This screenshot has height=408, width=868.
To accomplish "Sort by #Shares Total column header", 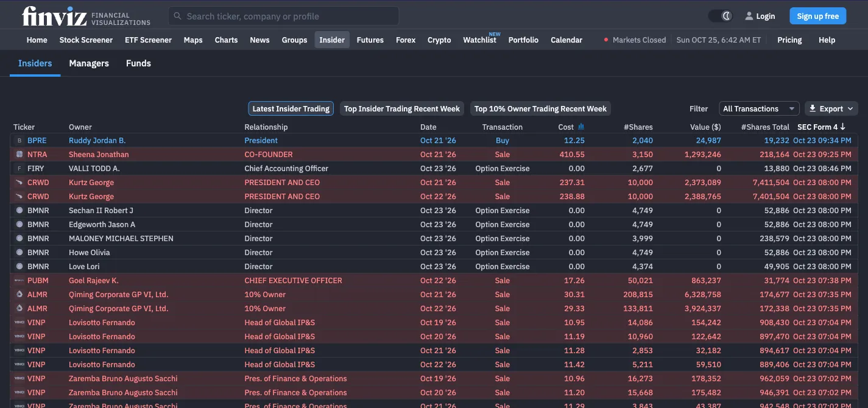I will point(765,127).
